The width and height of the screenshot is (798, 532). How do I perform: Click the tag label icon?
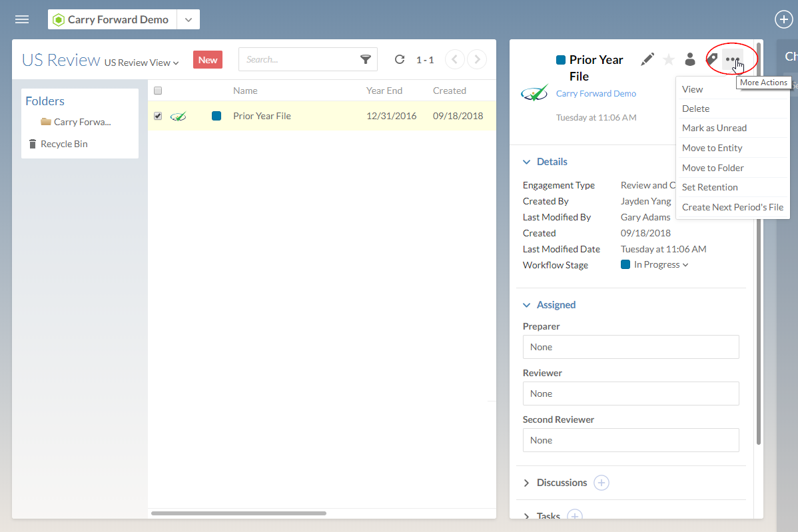point(712,60)
